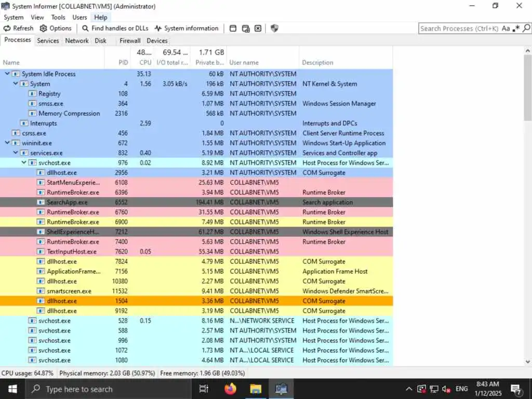Open the Help menu
This screenshot has width=532, height=399.
(100, 17)
